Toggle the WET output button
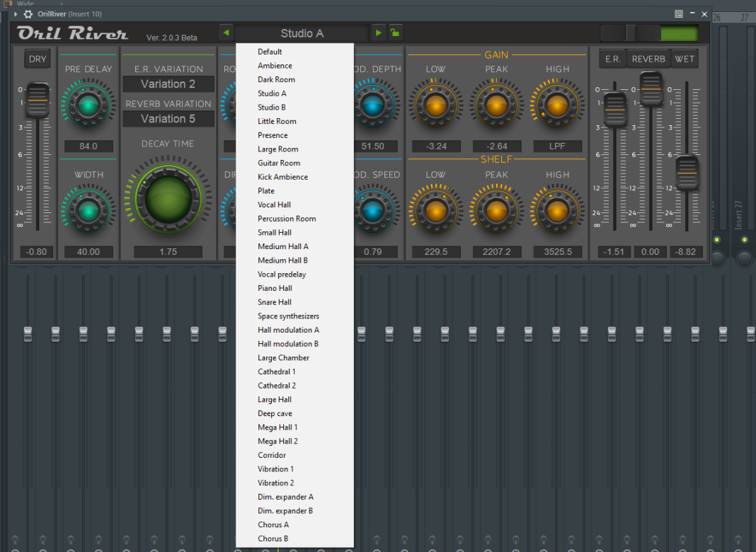The height and width of the screenshot is (552, 756). point(685,59)
